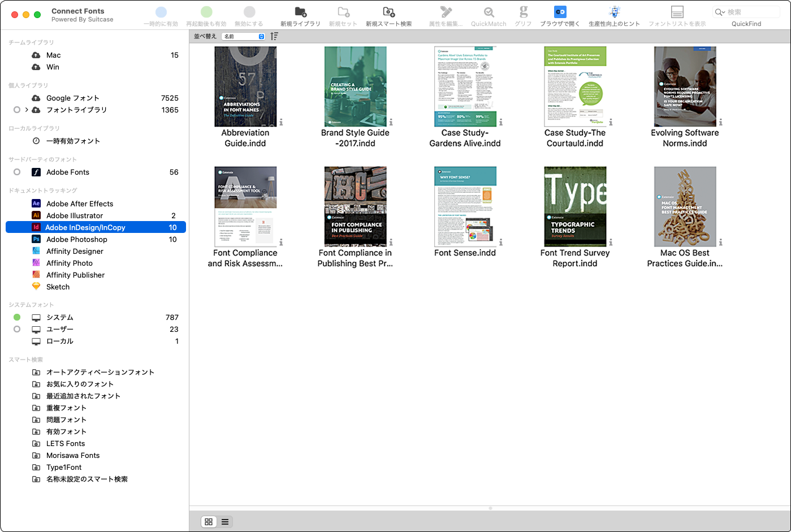Image resolution: width=791 pixels, height=532 pixels.
Task: Toggle green activation dot for システム
Action: [x=17, y=317]
